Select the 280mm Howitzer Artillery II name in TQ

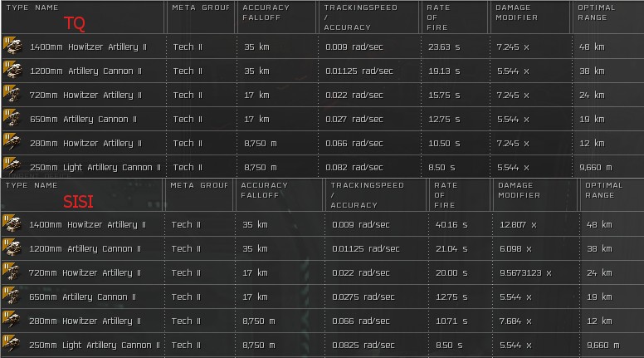coord(85,143)
